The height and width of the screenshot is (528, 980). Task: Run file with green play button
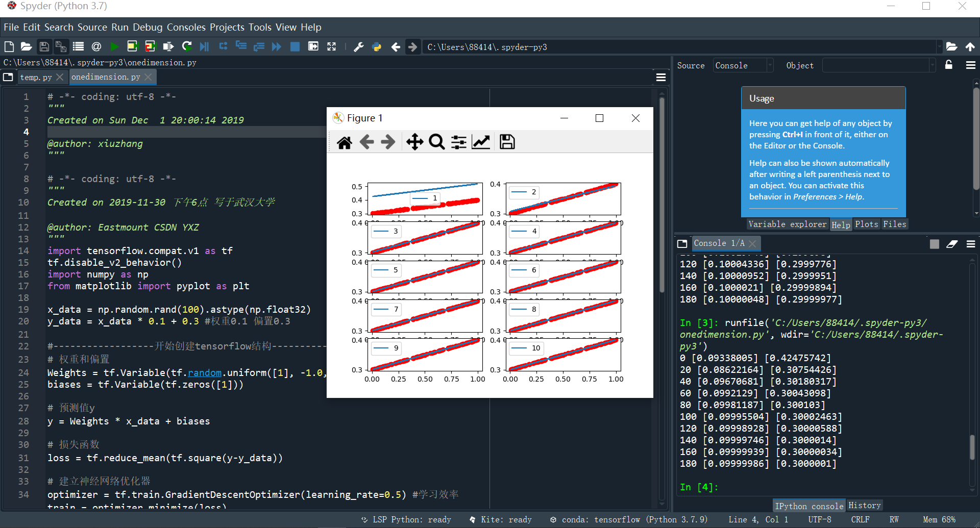[x=114, y=47]
